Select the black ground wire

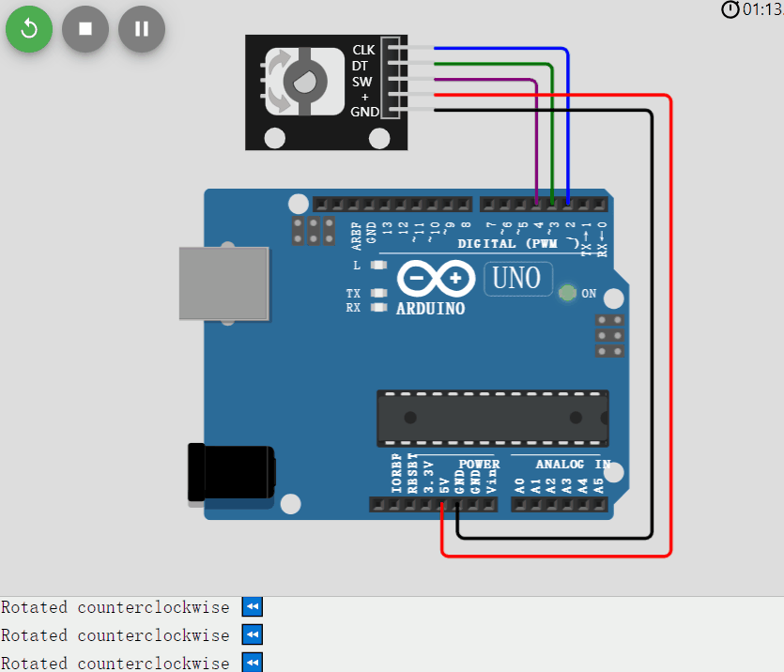tap(651, 325)
